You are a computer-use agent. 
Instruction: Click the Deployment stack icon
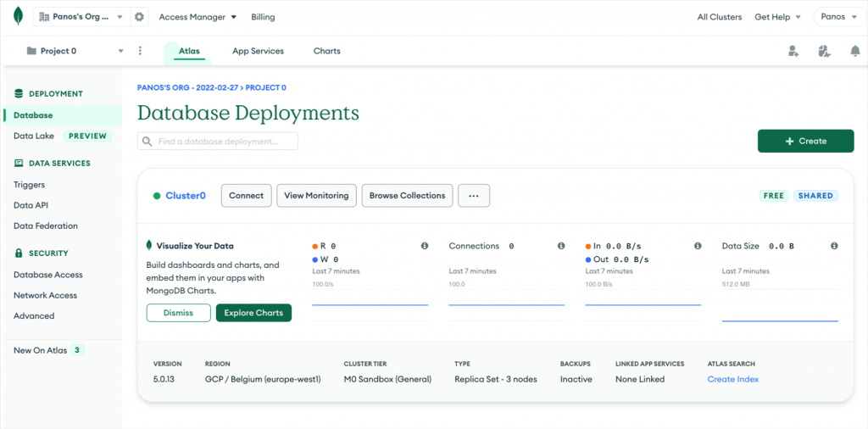click(x=19, y=93)
